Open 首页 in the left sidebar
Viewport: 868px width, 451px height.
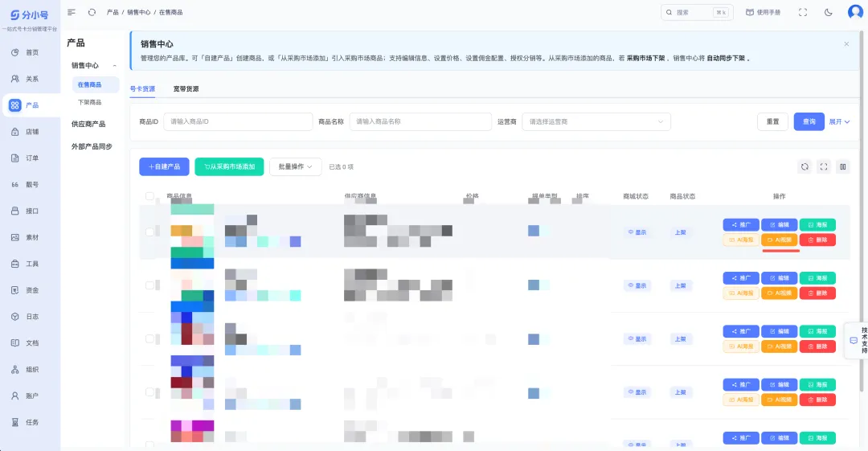click(x=31, y=52)
